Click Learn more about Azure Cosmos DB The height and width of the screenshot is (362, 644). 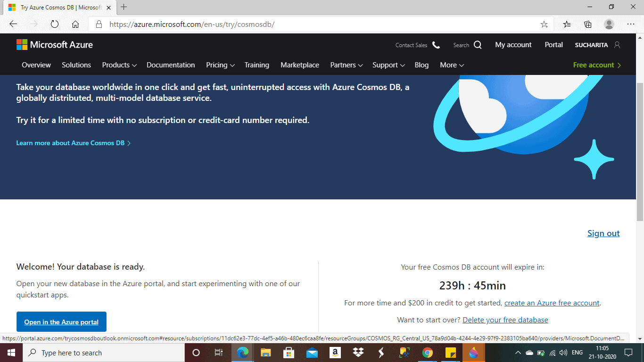click(73, 143)
